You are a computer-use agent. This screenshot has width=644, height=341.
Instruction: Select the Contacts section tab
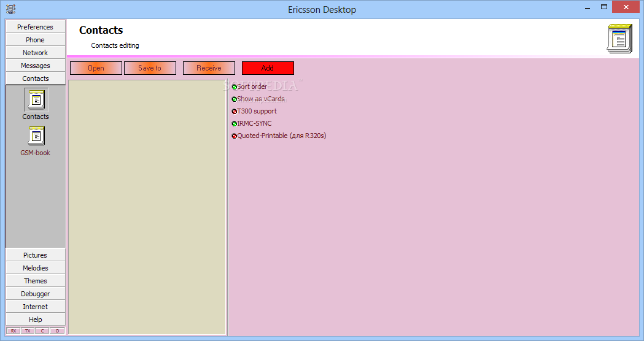click(36, 79)
